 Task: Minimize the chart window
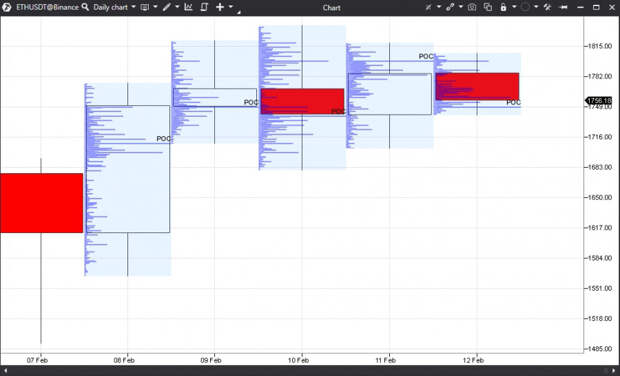pos(580,8)
